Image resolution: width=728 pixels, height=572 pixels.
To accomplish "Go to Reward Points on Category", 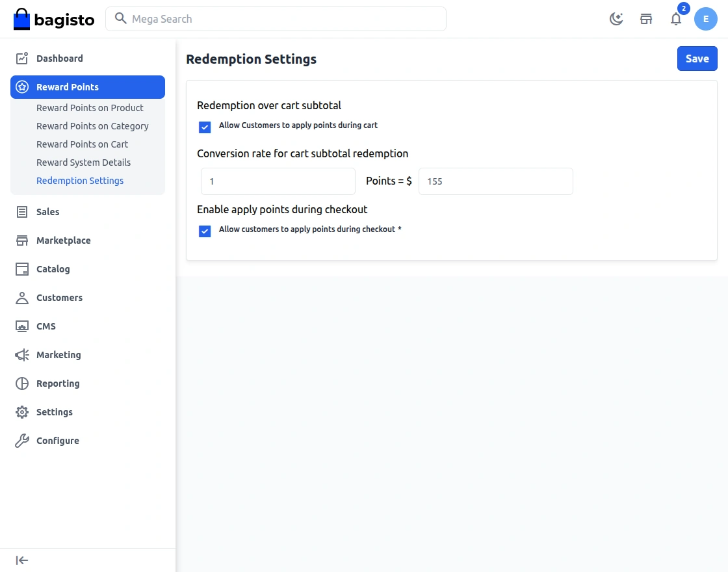I will [x=92, y=126].
